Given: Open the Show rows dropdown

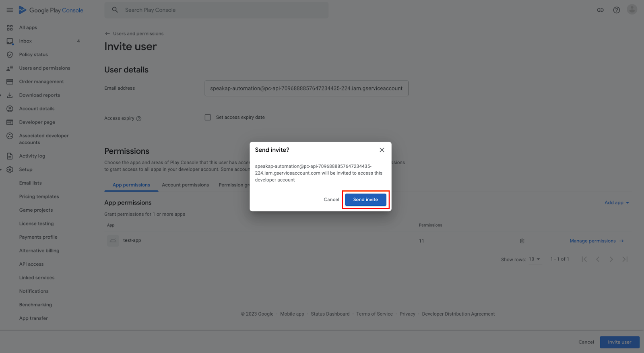Looking at the screenshot, I should [x=534, y=259].
